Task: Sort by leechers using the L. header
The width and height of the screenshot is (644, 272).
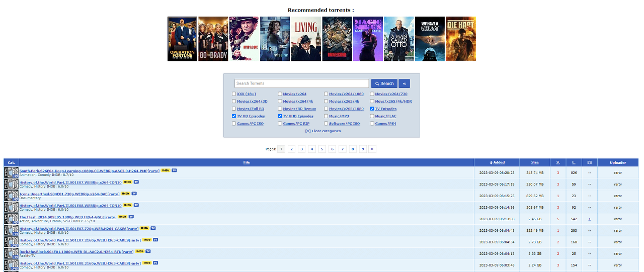Action: point(574,162)
